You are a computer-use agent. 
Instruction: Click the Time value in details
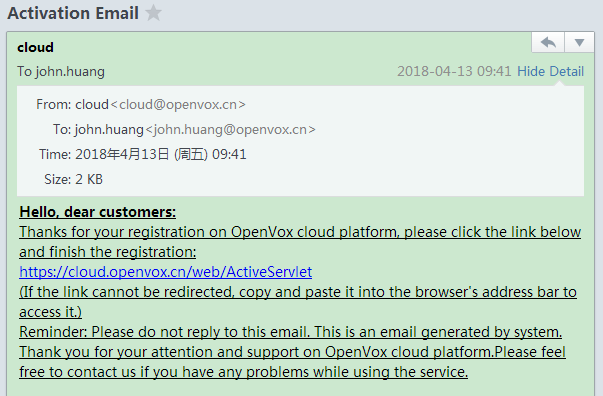pos(161,155)
